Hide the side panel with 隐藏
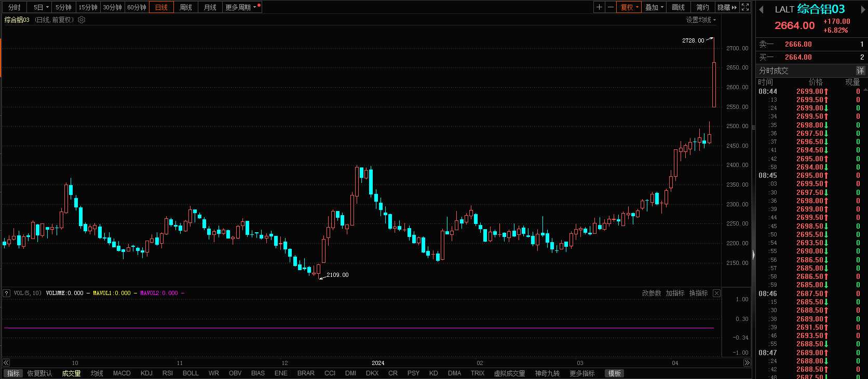 coord(727,7)
